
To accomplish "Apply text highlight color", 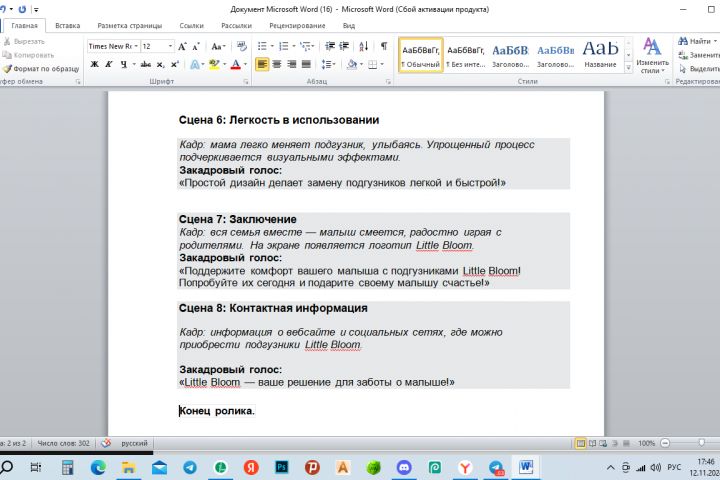I will point(214,64).
